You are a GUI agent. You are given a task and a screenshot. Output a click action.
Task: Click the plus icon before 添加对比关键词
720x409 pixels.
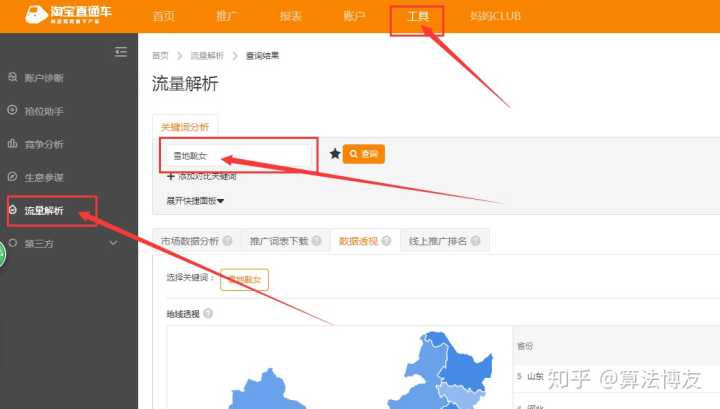(x=171, y=176)
